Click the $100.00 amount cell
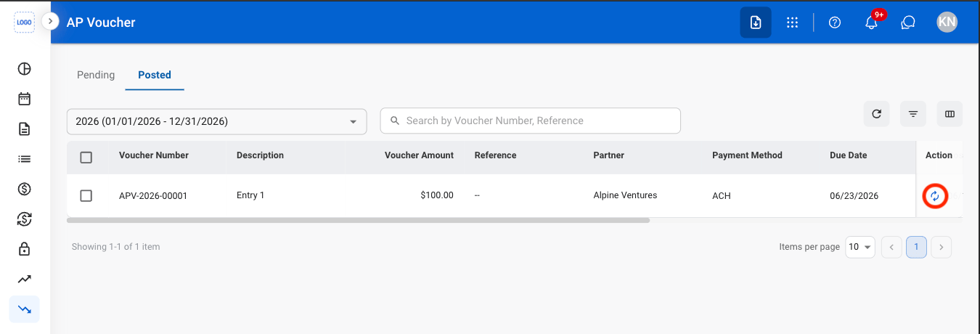The width and height of the screenshot is (980, 334). click(437, 195)
